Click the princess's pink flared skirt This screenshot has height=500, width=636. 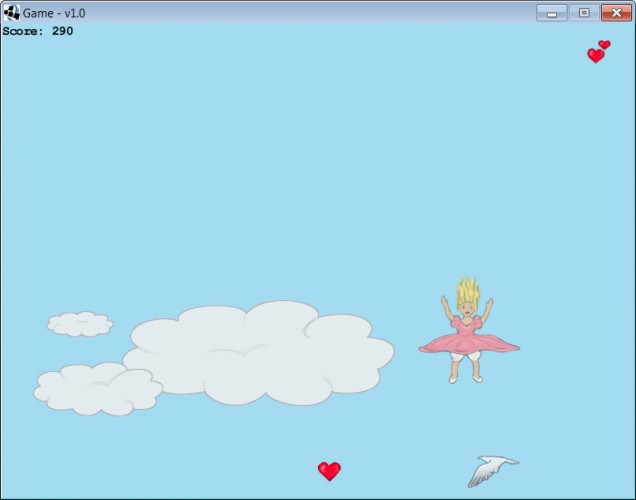click(469, 345)
